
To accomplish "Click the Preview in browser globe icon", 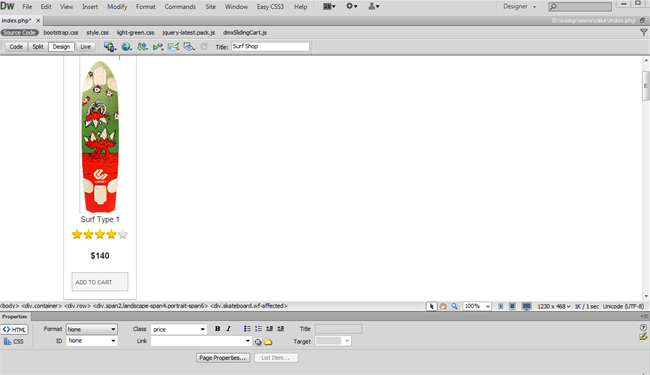I will point(126,47).
